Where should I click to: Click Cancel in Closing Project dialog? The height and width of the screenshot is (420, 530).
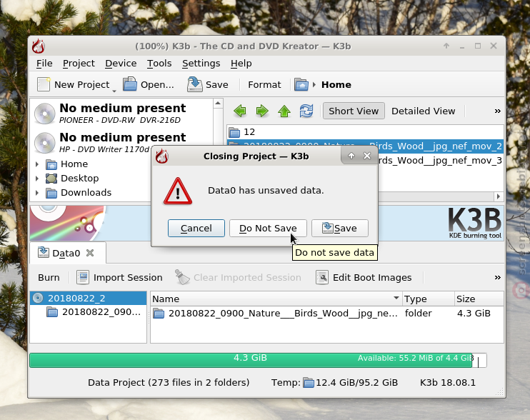(x=196, y=228)
